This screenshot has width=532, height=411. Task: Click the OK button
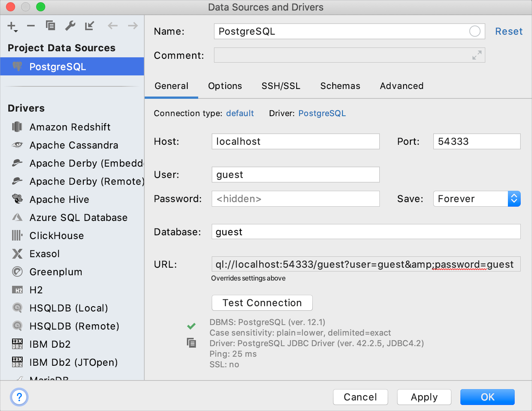(488, 397)
